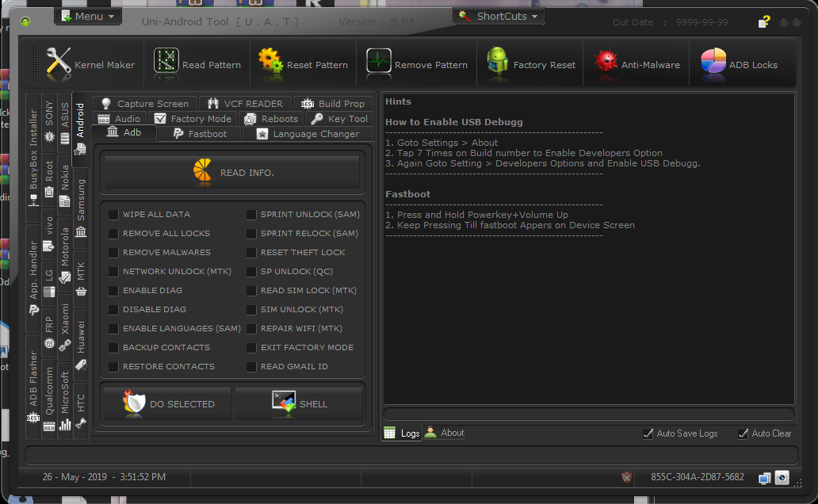This screenshot has width=818, height=504.
Task: Open Anti-Malware tool
Action: 637,63
